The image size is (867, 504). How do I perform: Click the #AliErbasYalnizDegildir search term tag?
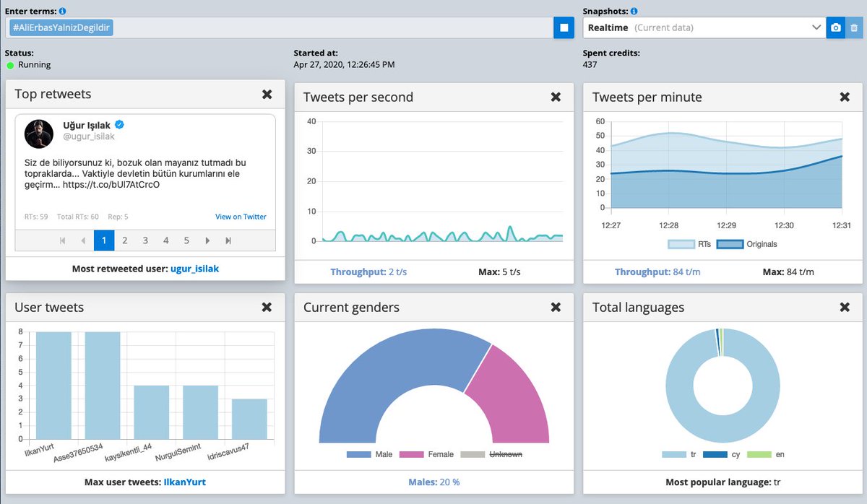tap(62, 27)
